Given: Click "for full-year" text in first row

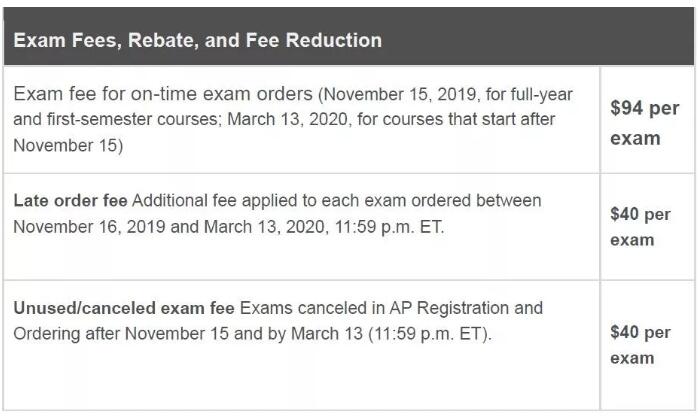Looking at the screenshot, I should [529, 95].
